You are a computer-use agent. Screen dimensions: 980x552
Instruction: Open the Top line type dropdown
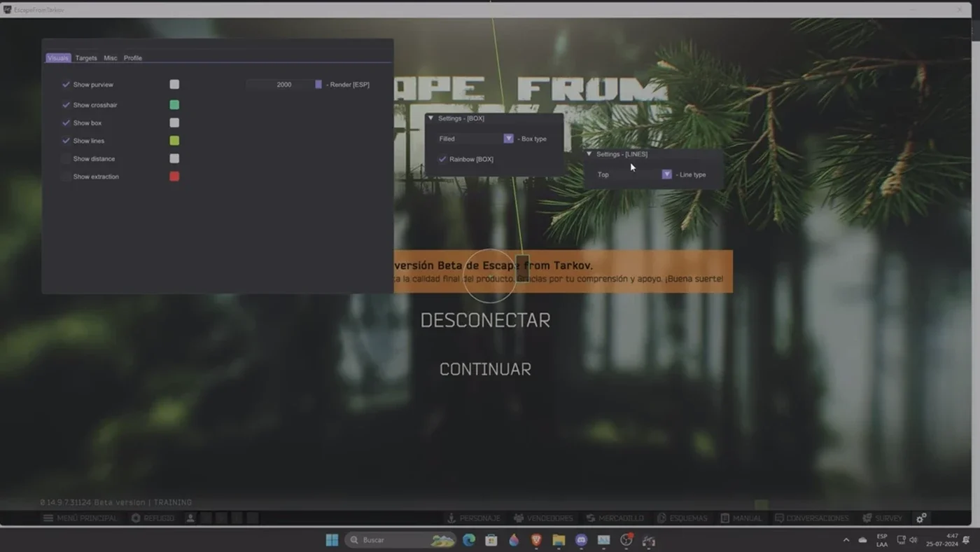coord(633,174)
